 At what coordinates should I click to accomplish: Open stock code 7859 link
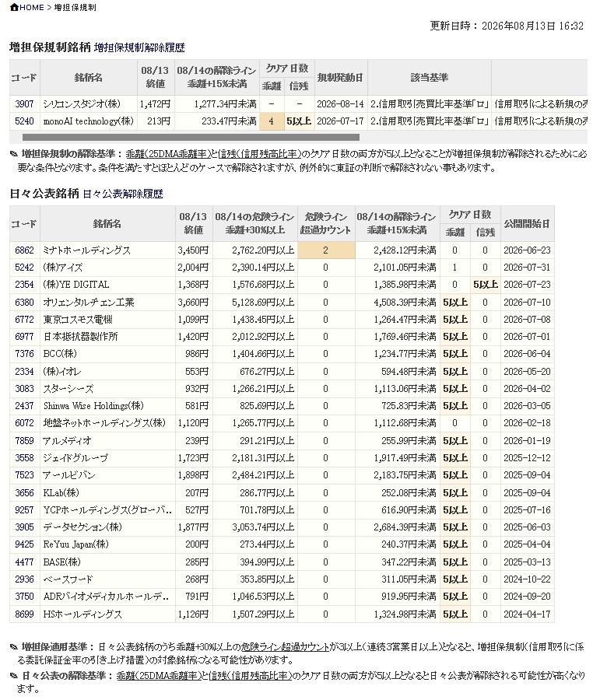tap(24, 441)
